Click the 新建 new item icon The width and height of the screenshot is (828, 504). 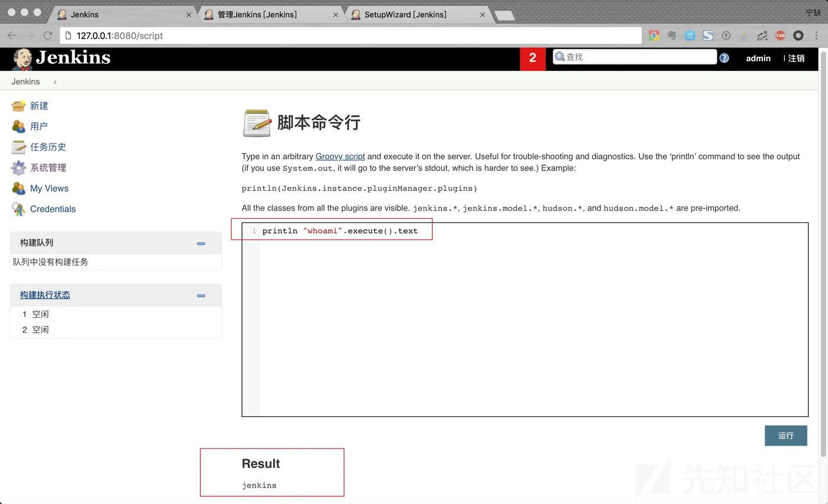click(18, 106)
